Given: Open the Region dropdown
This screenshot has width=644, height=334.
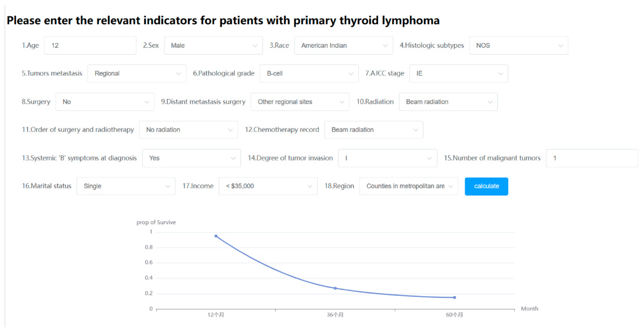Looking at the screenshot, I should coord(409,186).
